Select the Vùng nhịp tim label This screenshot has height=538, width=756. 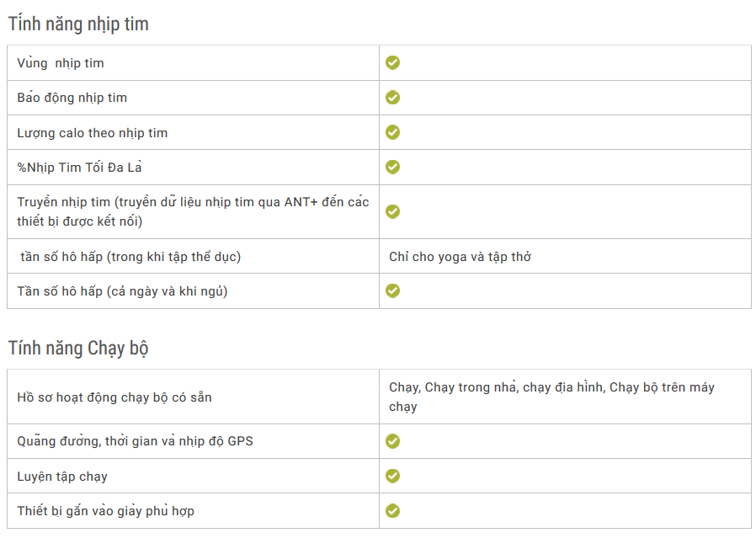(x=61, y=63)
